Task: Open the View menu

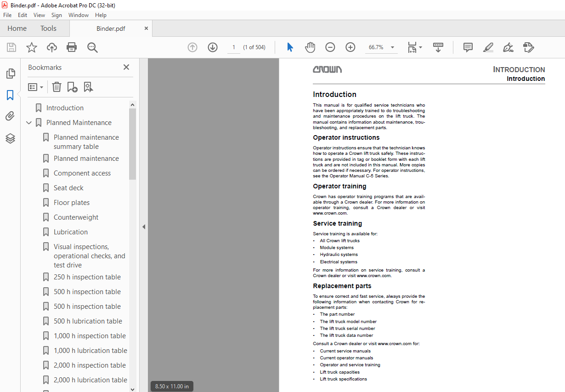Action: click(40, 15)
